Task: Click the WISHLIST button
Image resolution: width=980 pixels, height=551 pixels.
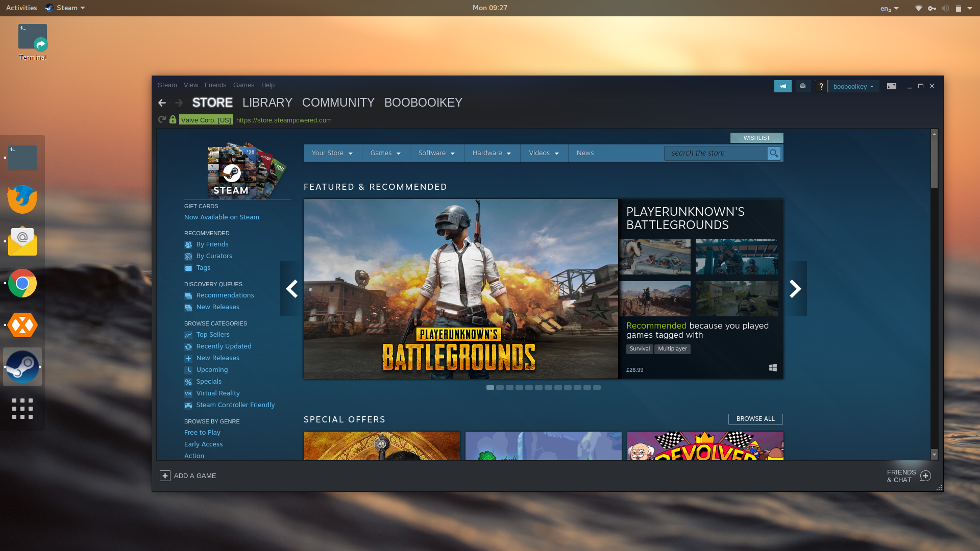Action: pyautogui.click(x=756, y=138)
